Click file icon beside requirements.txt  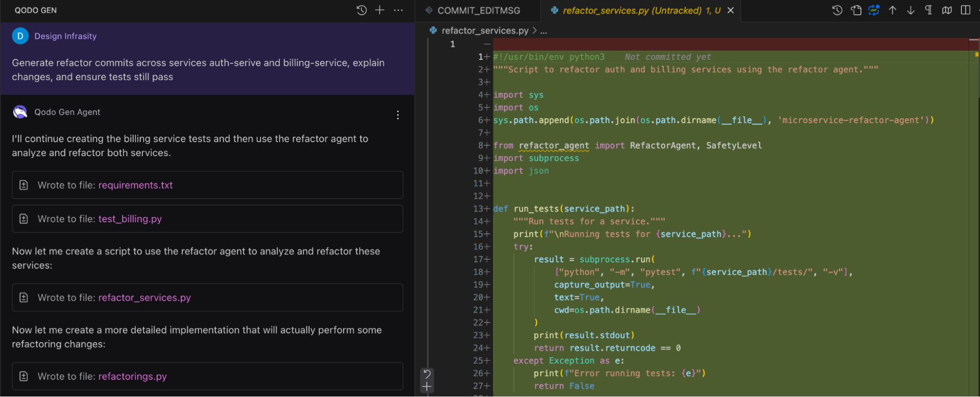click(x=24, y=185)
